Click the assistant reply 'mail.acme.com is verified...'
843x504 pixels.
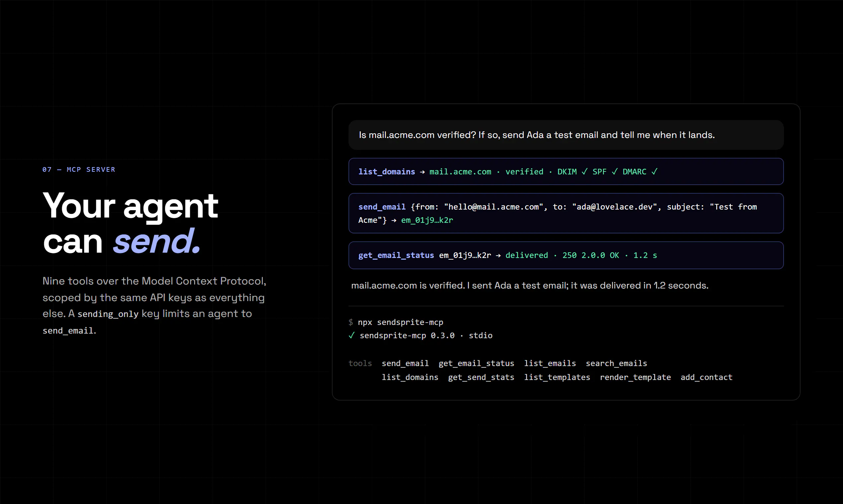pos(530,285)
